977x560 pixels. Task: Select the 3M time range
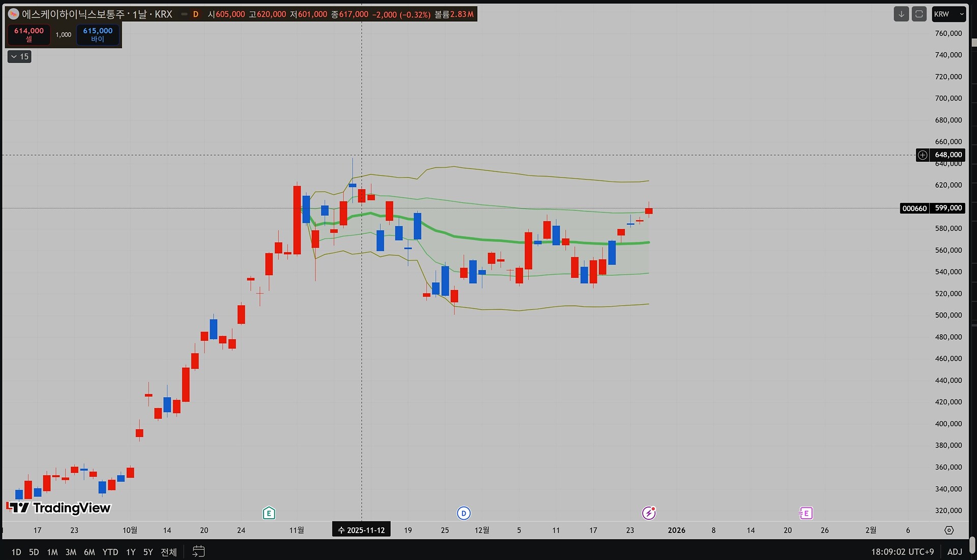[71, 552]
